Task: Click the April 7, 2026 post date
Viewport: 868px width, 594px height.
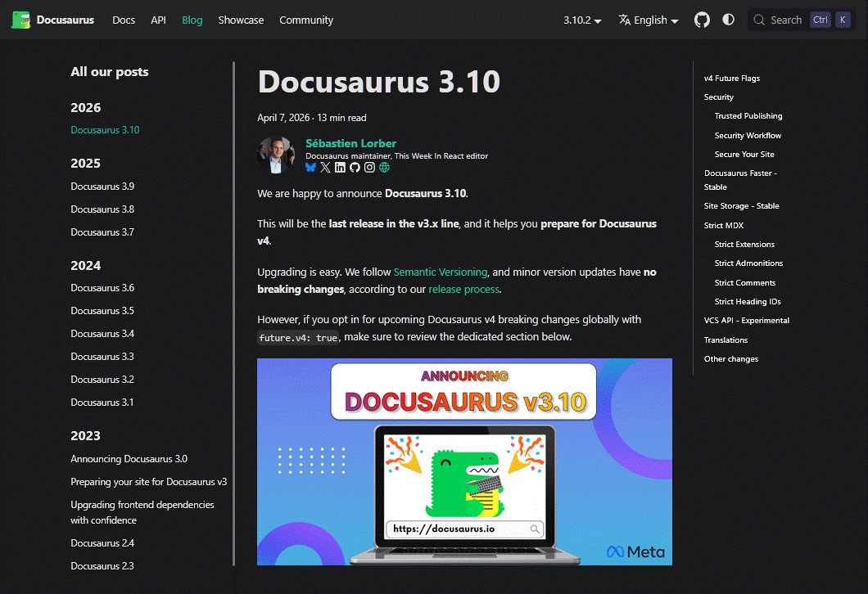Action: click(x=283, y=118)
